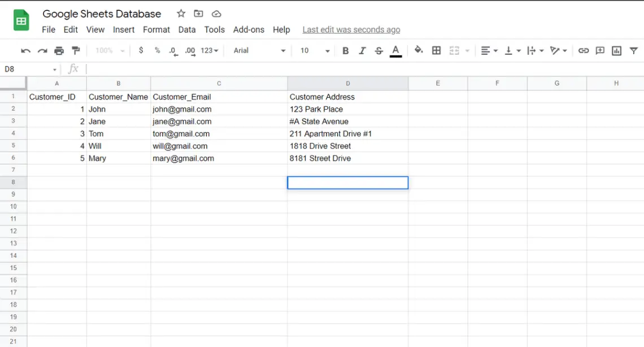The height and width of the screenshot is (347, 644).
Task: Click the 'Last edit was seconds ago' link
Action: click(x=351, y=29)
